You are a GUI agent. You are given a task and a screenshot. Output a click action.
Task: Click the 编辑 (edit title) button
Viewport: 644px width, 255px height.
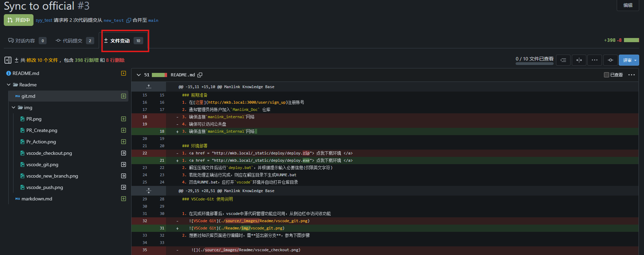[628, 5]
